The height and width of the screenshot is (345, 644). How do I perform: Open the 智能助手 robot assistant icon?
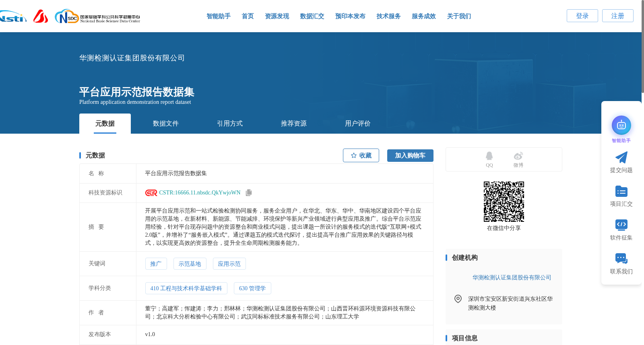pyautogui.click(x=621, y=125)
